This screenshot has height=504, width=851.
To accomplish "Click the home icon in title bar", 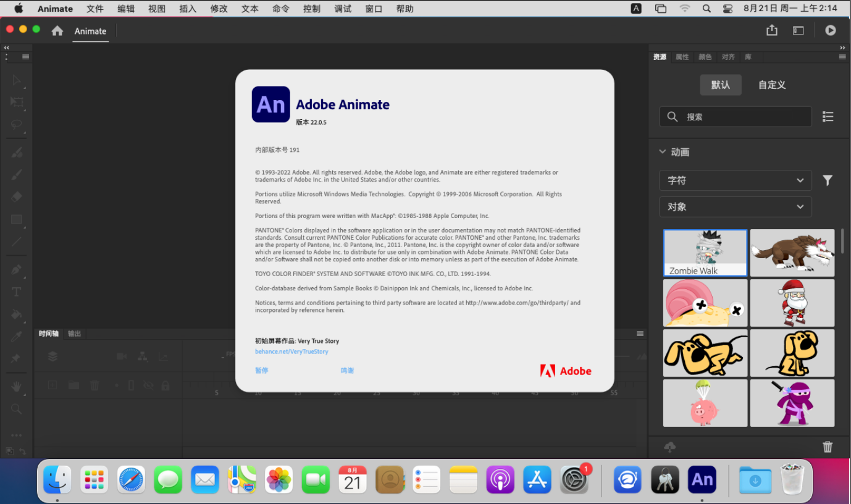I will [57, 31].
